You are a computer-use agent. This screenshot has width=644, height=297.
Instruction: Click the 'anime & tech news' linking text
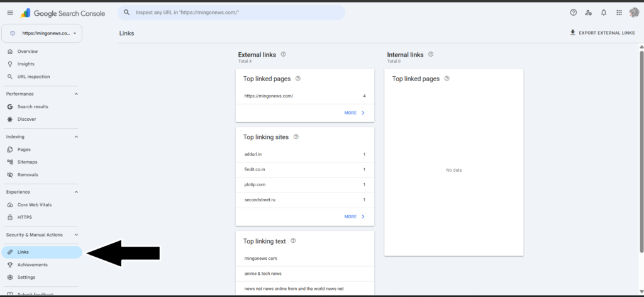pos(263,274)
